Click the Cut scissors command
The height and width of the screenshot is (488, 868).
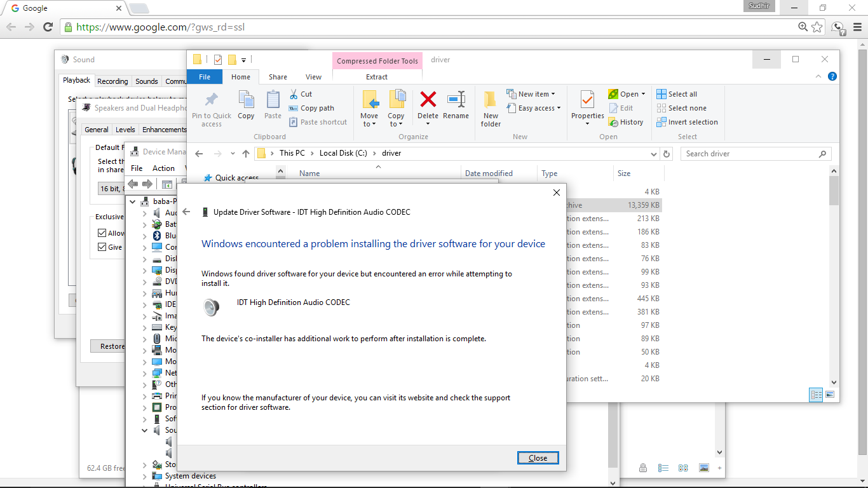(301, 94)
